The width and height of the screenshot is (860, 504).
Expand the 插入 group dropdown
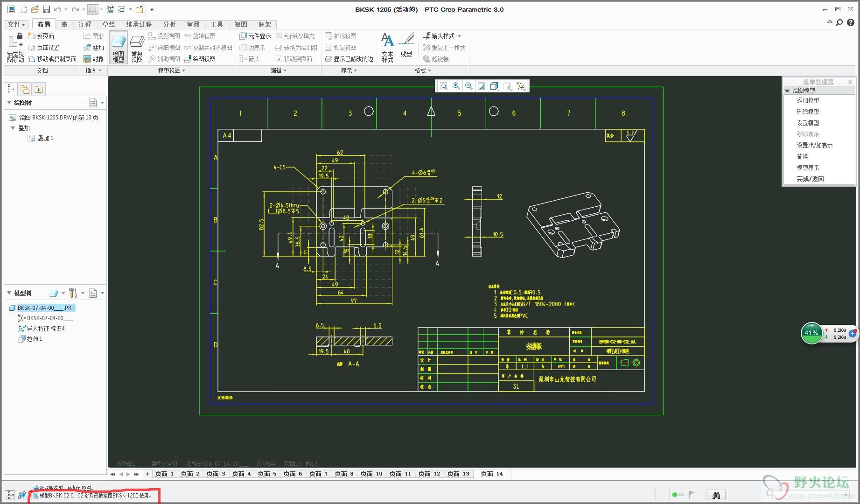[94, 70]
